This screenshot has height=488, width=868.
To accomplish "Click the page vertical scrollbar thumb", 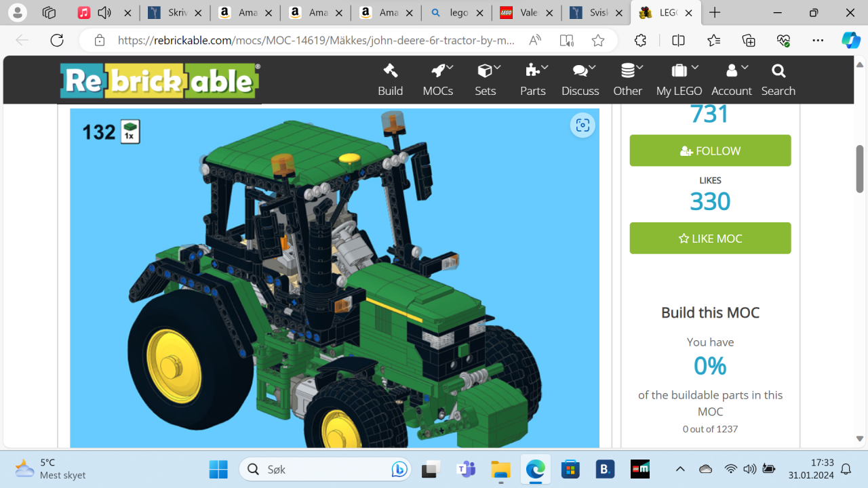I will [x=860, y=168].
